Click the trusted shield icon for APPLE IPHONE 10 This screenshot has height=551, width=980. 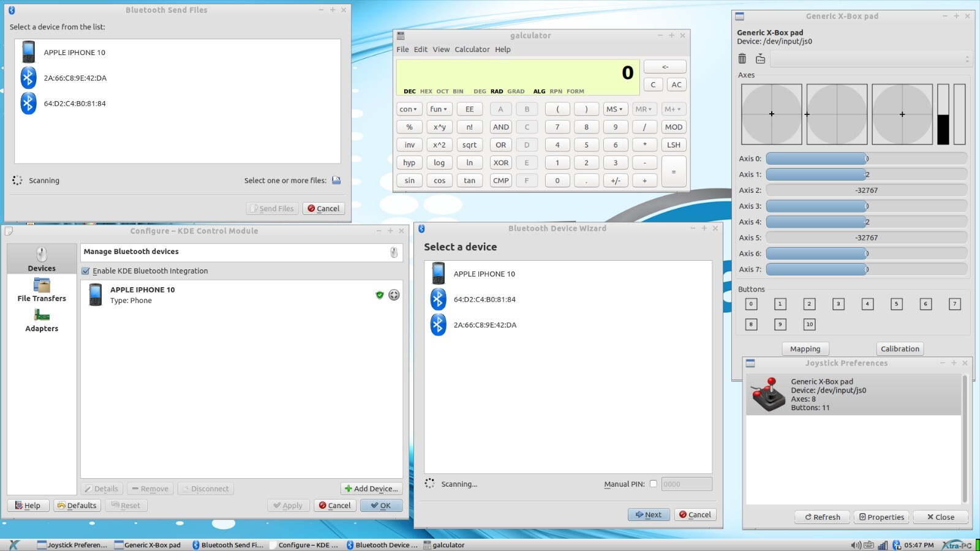[380, 295]
